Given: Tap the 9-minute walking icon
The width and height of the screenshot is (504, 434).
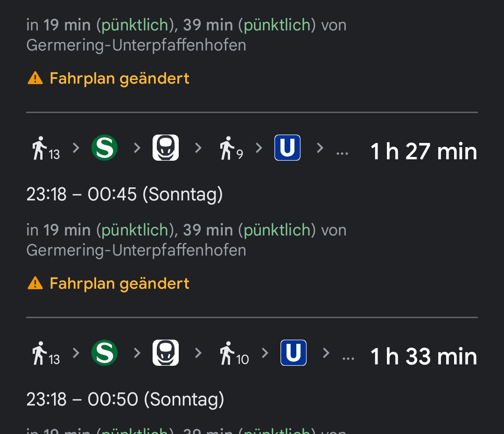Looking at the screenshot, I should [231, 149].
